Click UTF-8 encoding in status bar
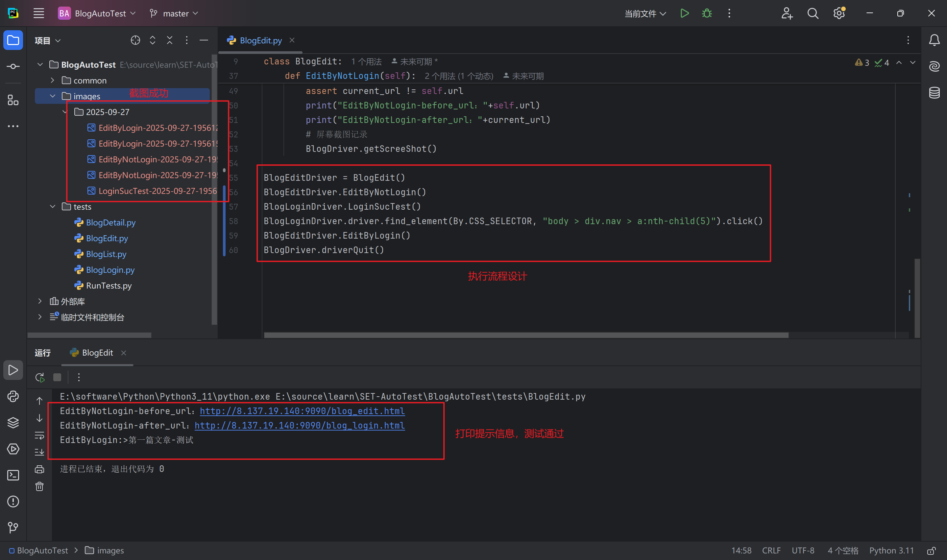Image resolution: width=947 pixels, height=560 pixels. tap(803, 550)
